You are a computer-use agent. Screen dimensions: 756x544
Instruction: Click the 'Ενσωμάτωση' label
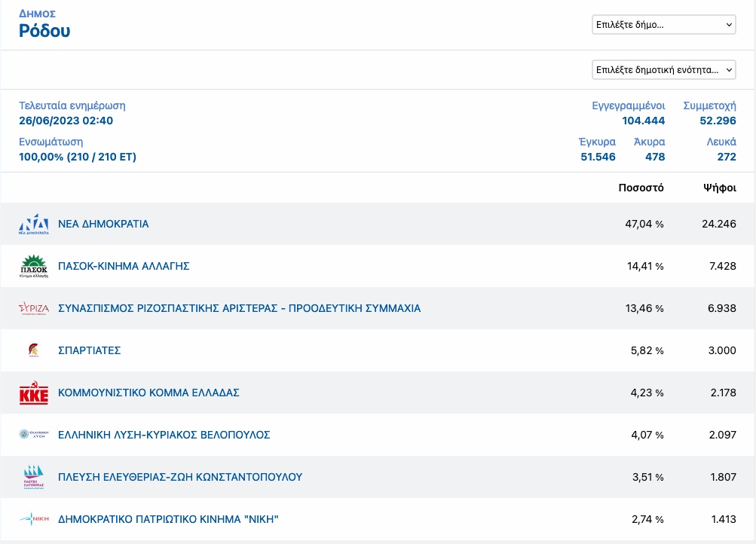[51, 142]
